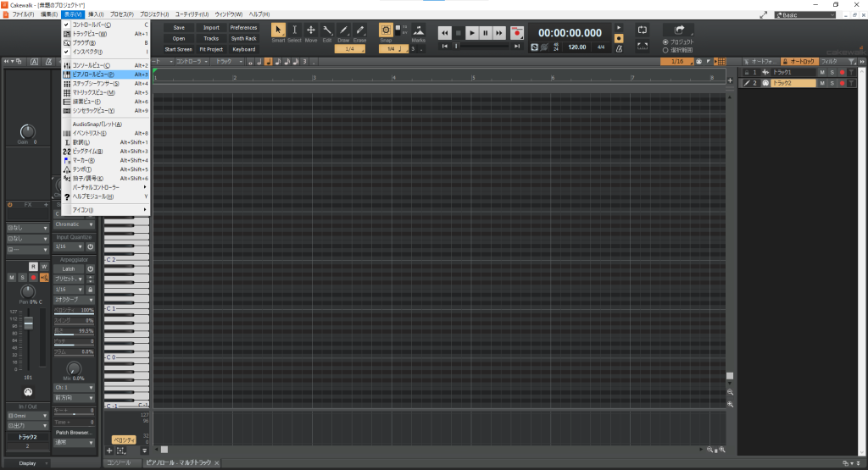868x470 pixels.
Task: Open the export/share arrow icon
Action: (x=679, y=30)
